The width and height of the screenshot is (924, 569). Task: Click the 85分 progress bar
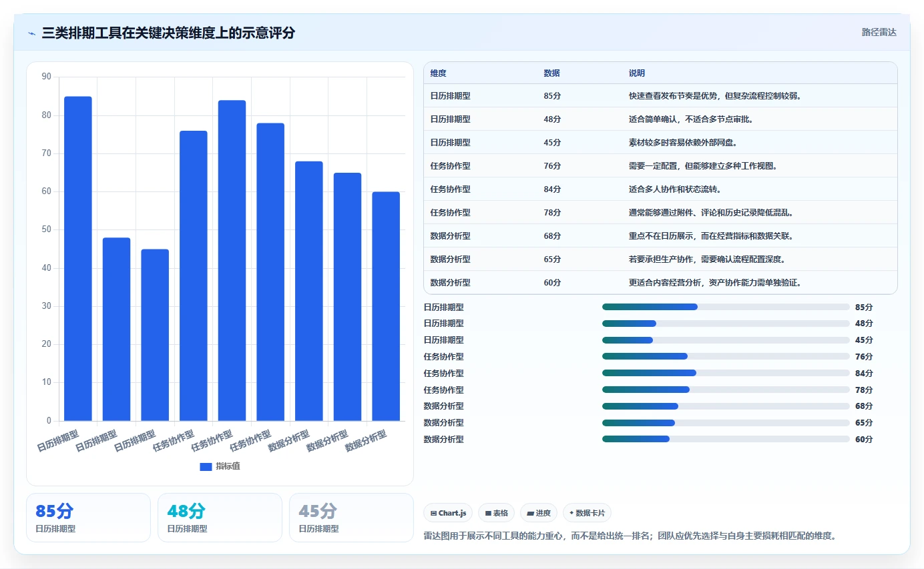pos(726,307)
